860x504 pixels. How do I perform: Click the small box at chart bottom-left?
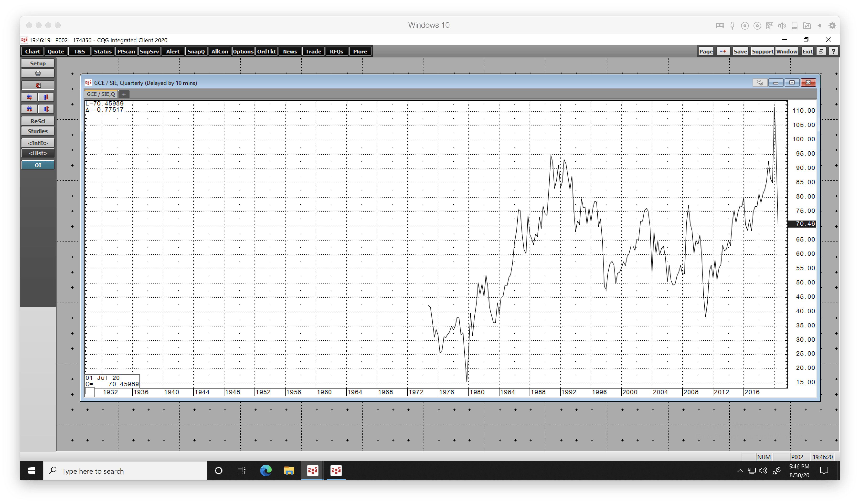tap(89, 392)
